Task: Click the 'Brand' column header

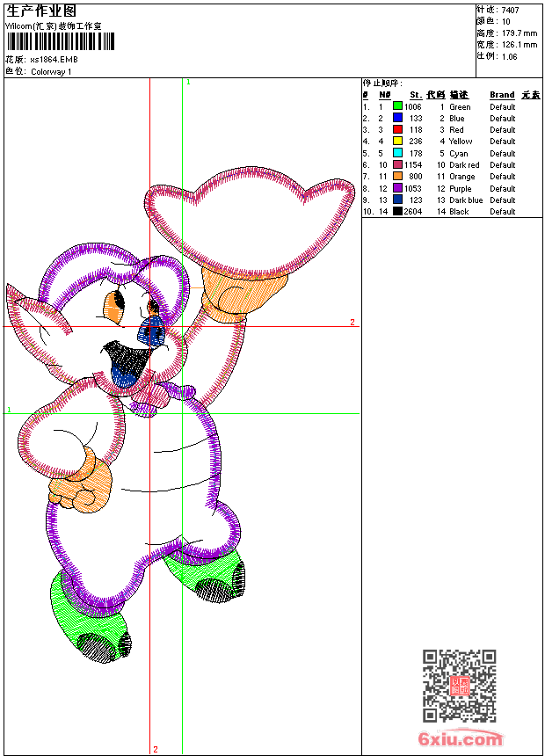Action: tap(502, 95)
